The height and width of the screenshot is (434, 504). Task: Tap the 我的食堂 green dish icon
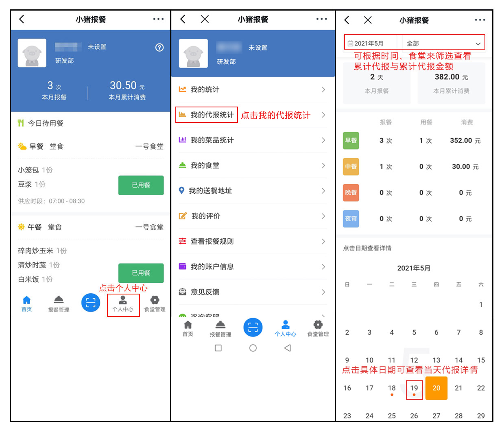pyautogui.click(x=182, y=165)
